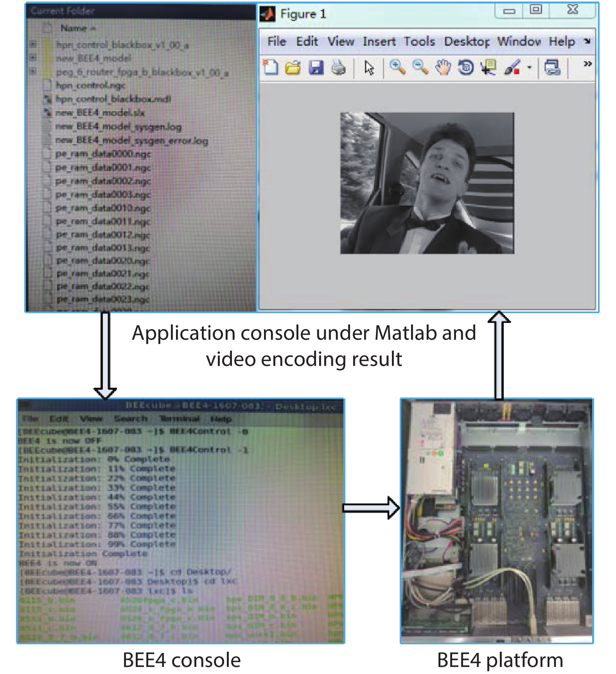Select the Zoom Out magnifier tool
The width and height of the screenshot is (616, 674).
pyautogui.click(x=420, y=68)
